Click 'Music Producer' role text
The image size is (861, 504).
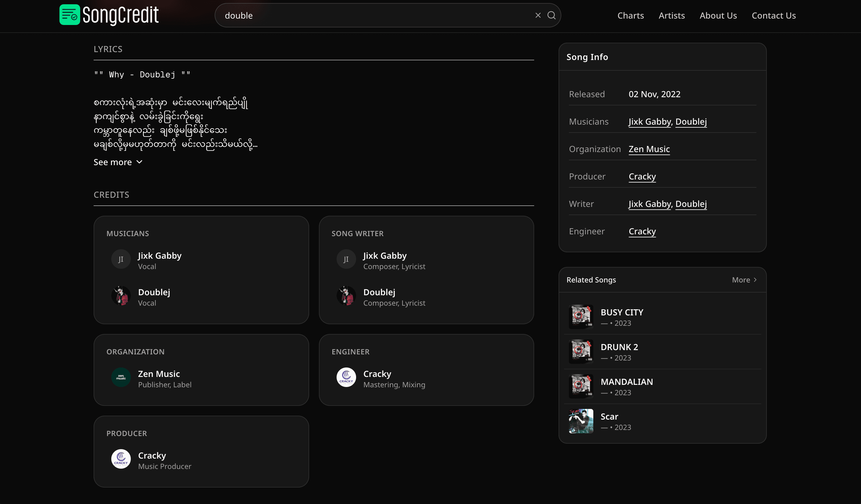pos(165,467)
